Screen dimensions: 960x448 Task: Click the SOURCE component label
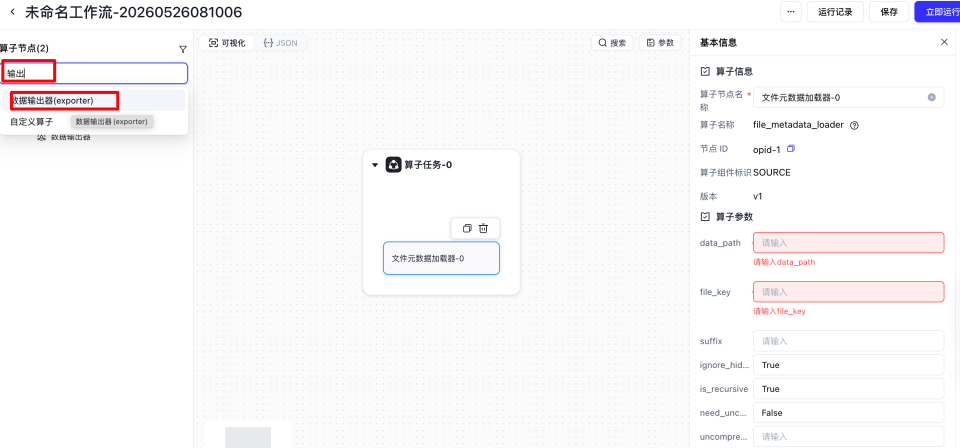click(771, 173)
